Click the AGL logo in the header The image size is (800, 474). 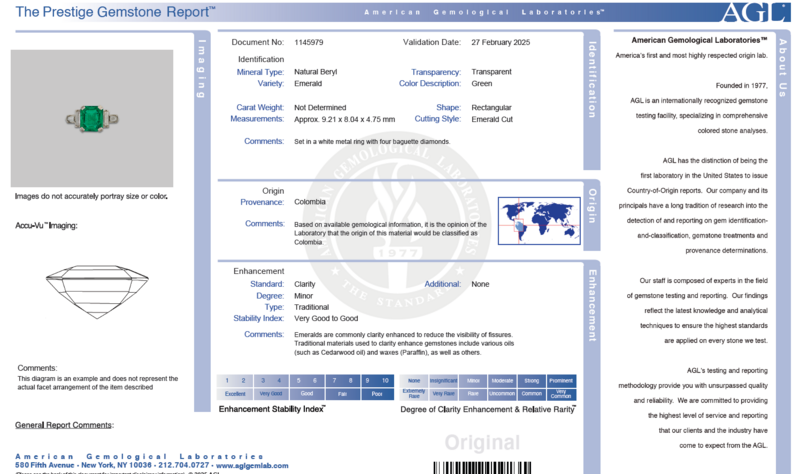point(756,12)
